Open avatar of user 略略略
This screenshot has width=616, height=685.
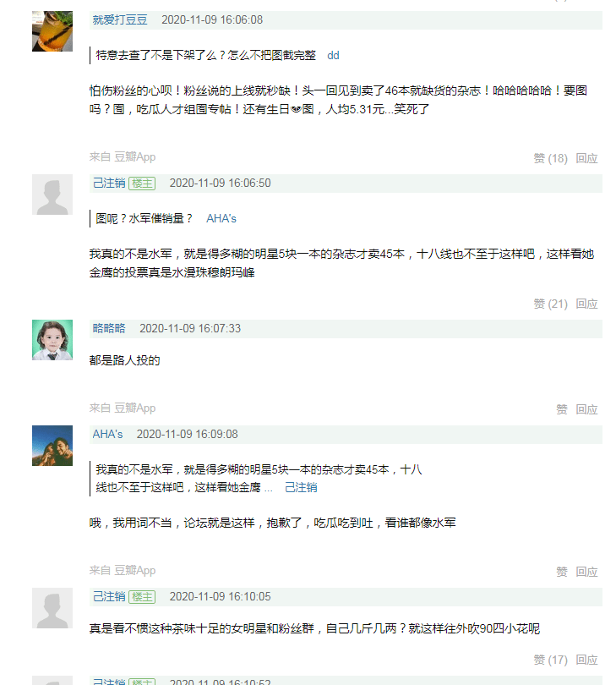52,340
